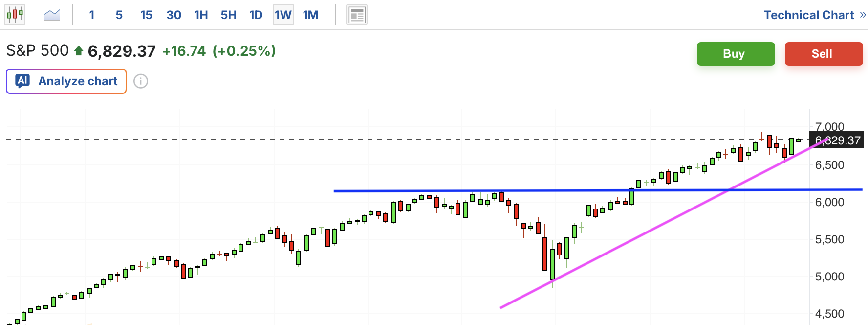The image size is (868, 325).
Task: Click the 6,829.37 price label on axis
Action: (x=837, y=140)
